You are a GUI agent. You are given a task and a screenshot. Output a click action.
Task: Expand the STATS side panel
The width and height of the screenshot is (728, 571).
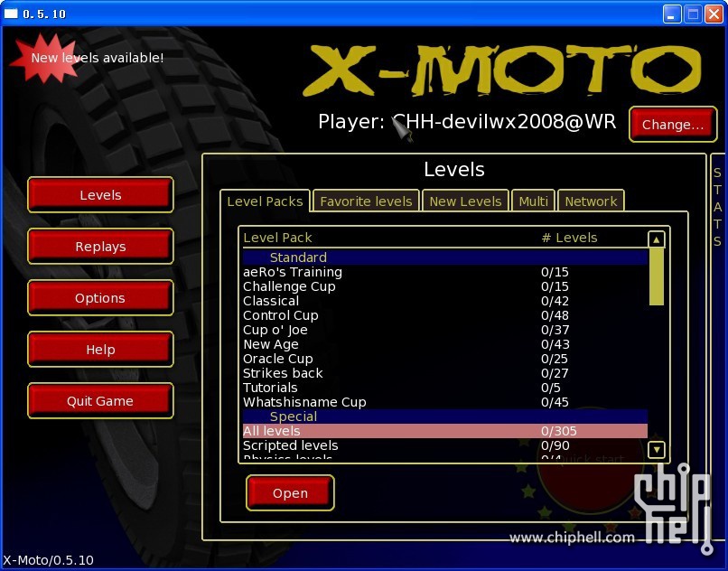(717, 207)
